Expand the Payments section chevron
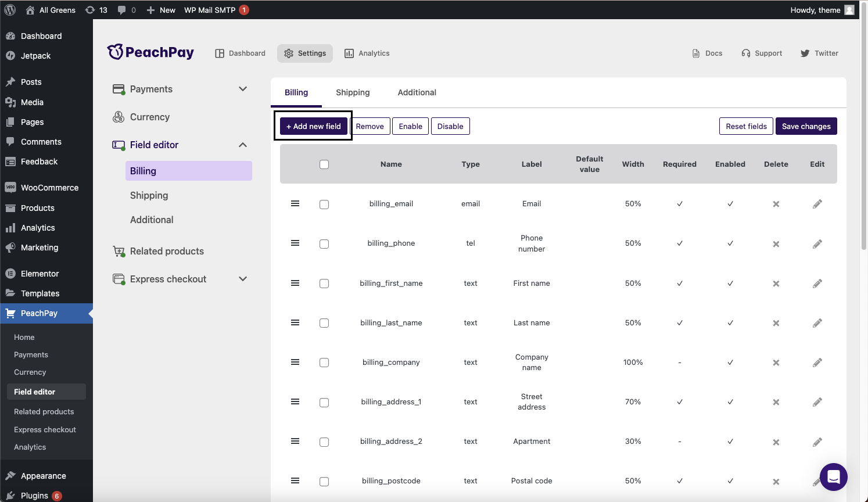 coord(243,89)
